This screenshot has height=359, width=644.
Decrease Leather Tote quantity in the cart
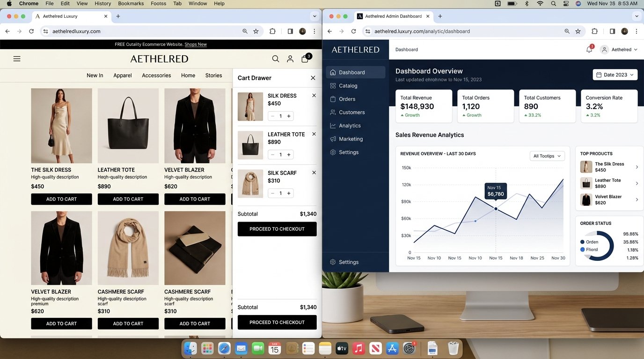[273, 155]
